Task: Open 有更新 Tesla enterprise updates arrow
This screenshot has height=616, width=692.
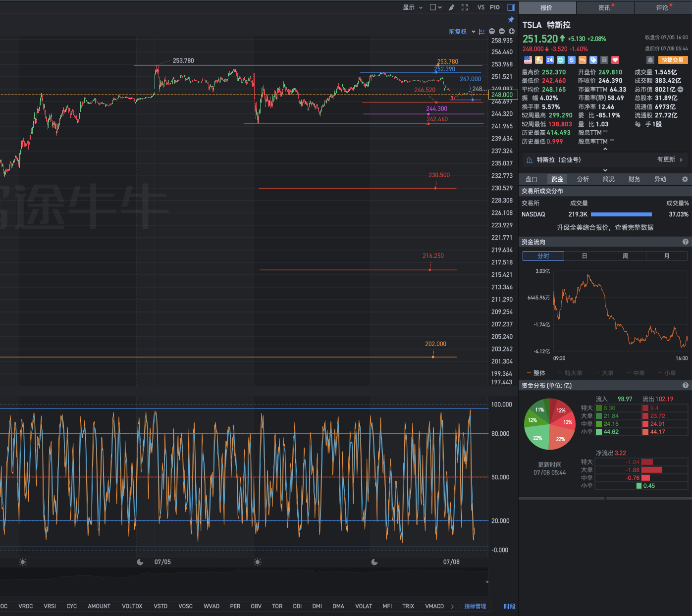Action: 670,159
